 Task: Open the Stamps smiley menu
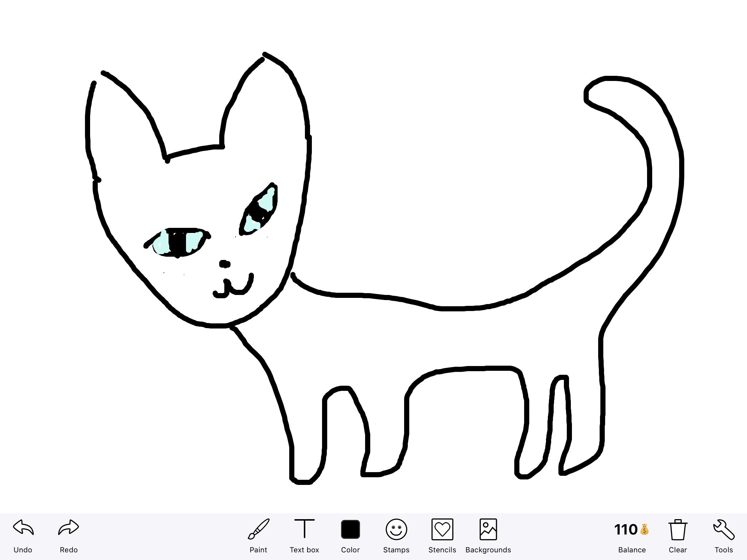[396, 529]
